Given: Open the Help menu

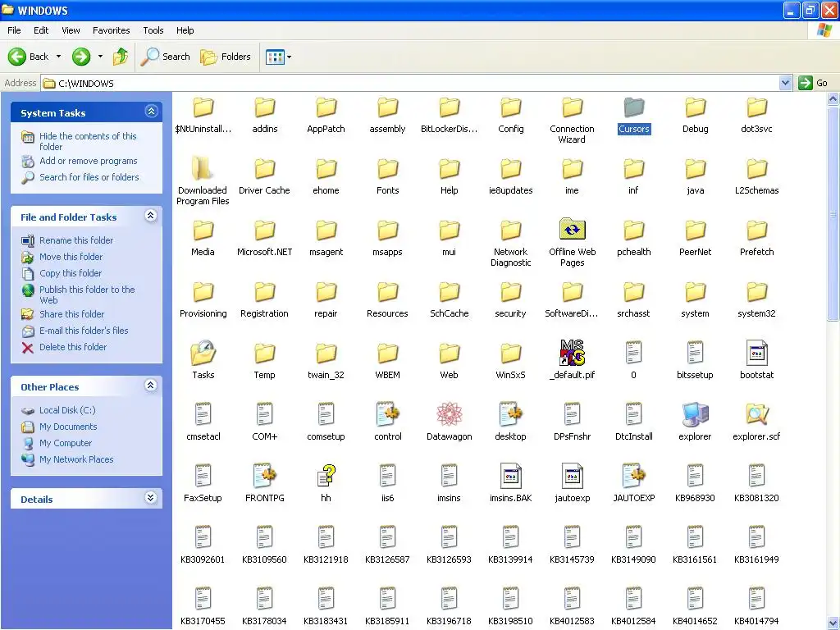Looking at the screenshot, I should pyautogui.click(x=185, y=30).
